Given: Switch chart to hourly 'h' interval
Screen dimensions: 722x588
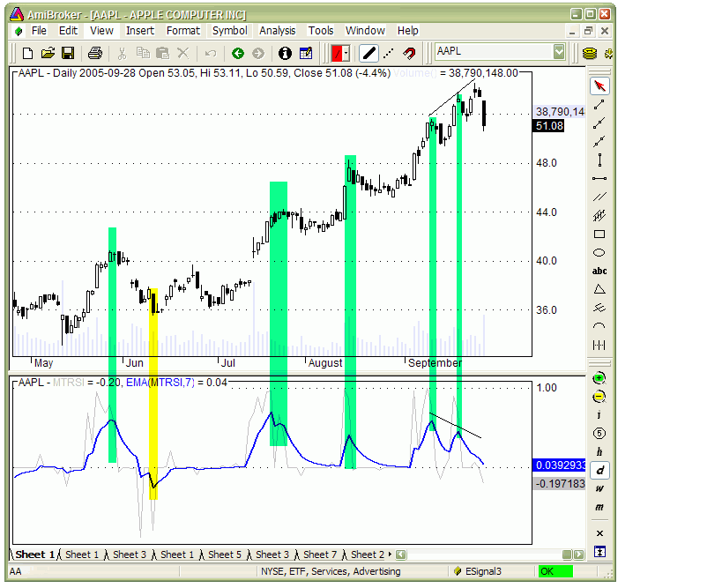Looking at the screenshot, I should click(599, 452).
